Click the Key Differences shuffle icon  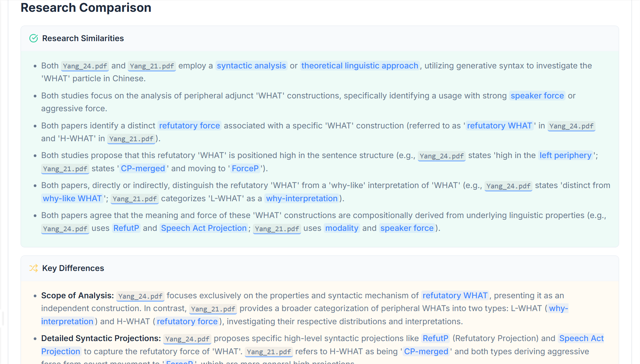33,268
